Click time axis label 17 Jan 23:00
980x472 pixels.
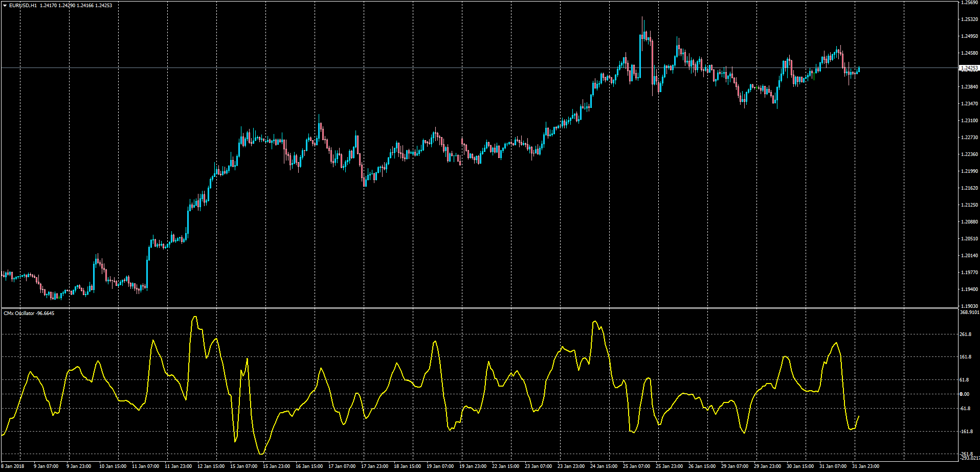374,466
